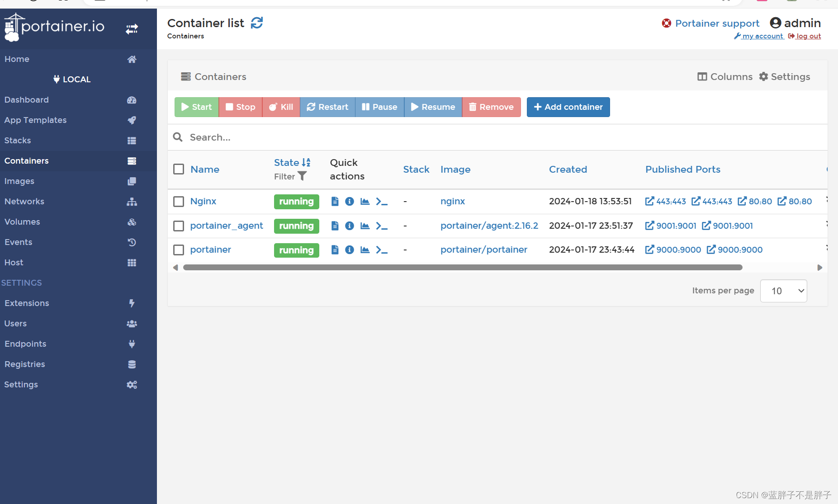
Task: Open the Nginx container name link
Action: click(x=203, y=201)
